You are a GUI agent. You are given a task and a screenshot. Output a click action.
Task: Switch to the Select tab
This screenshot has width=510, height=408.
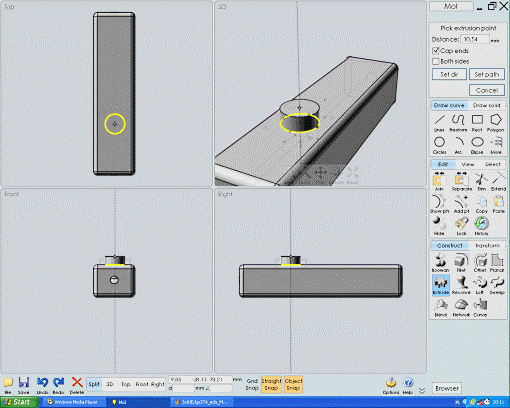tap(493, 164)
